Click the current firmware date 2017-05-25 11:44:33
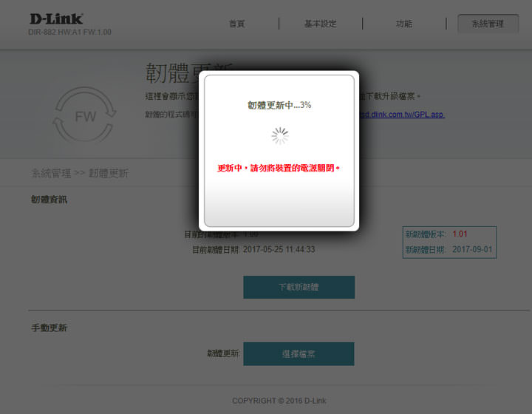The image size is (532, 414). tap(279, 249)
